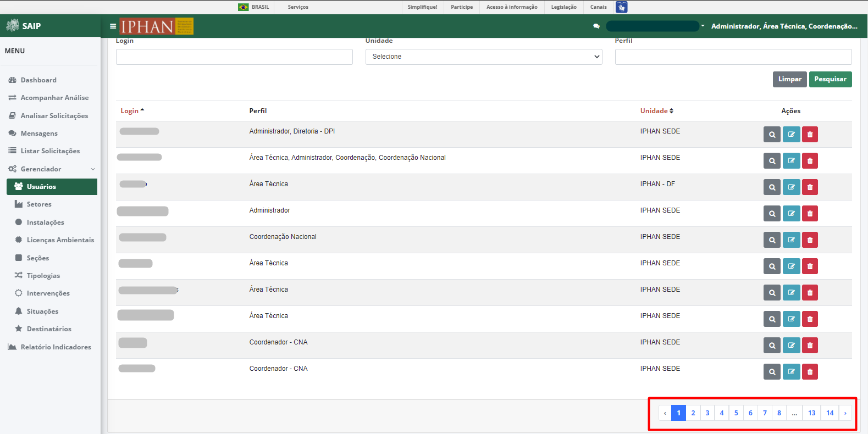Delete the Coordenação Nacional only user row
The image size is (868, 434).
click(810, 240)
